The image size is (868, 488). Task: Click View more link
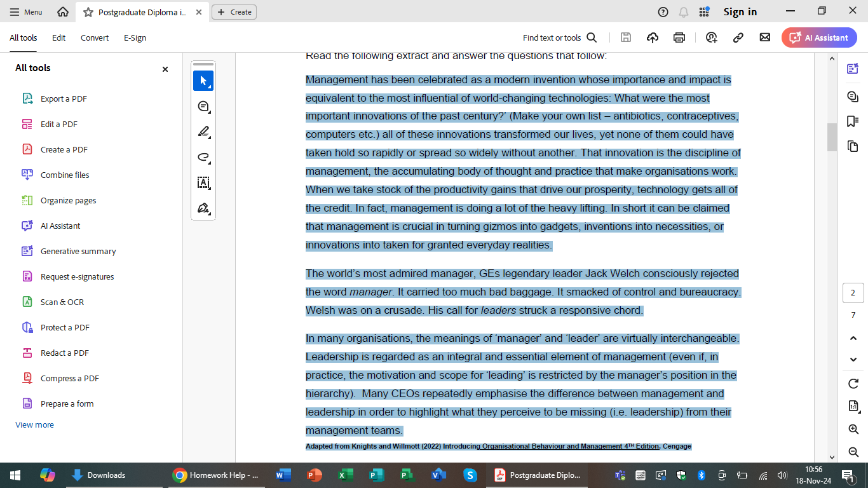tap(35, 424)
